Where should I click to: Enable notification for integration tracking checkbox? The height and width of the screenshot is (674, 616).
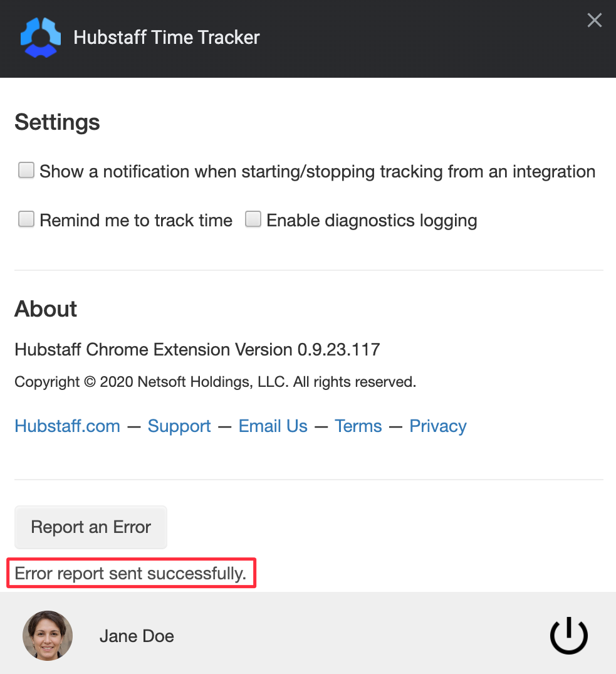pyautogui.click(x=26, y=170)
